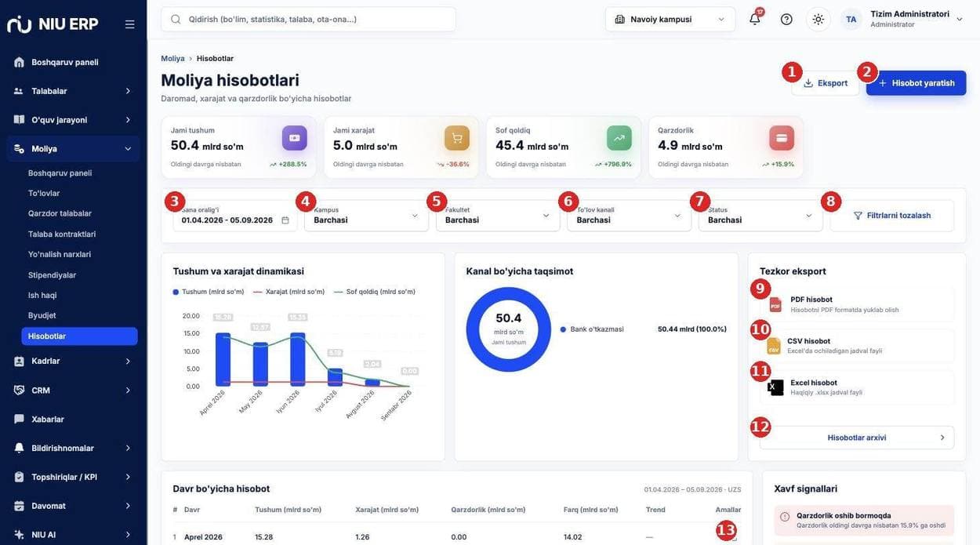The image size is (980, 545).
Task: Click the Bank o'tkazmasi legend color dot
Action: click(564, 329)
